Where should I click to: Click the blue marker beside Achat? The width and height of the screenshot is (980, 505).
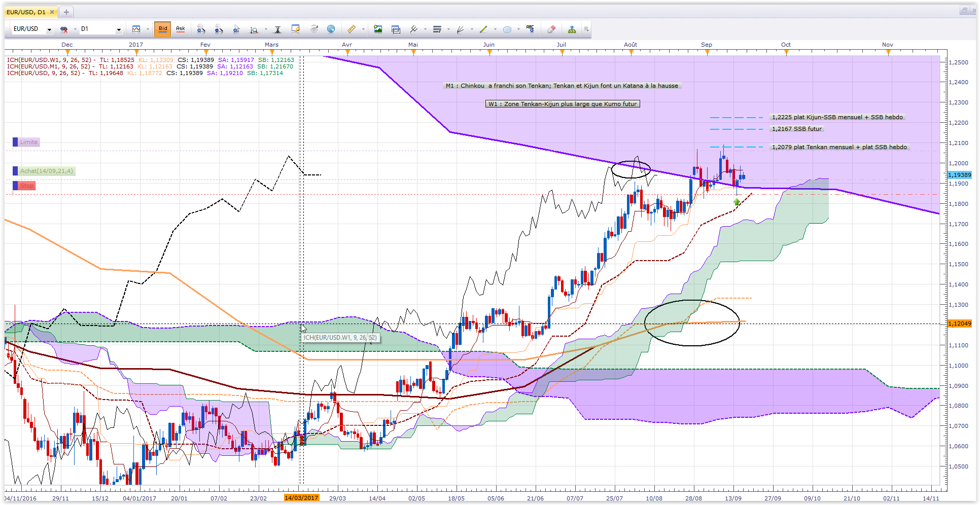pyautogui.click(x=15, y=171)
